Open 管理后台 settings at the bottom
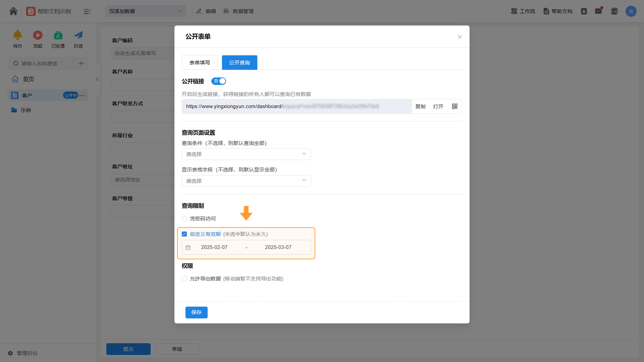This screenshot has height=362, width=644. pyautogui.click(x=22, y=353)
